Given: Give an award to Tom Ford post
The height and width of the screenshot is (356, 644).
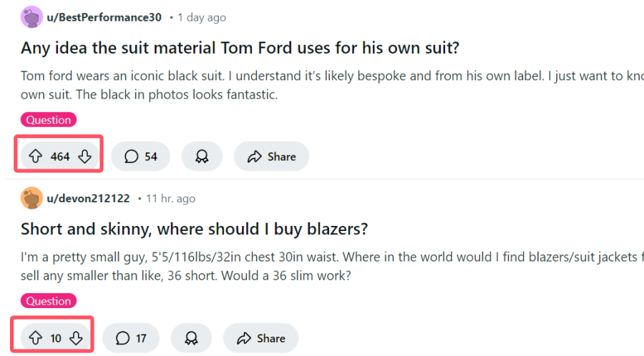Looking at the screenshot, I should (202, 157).
